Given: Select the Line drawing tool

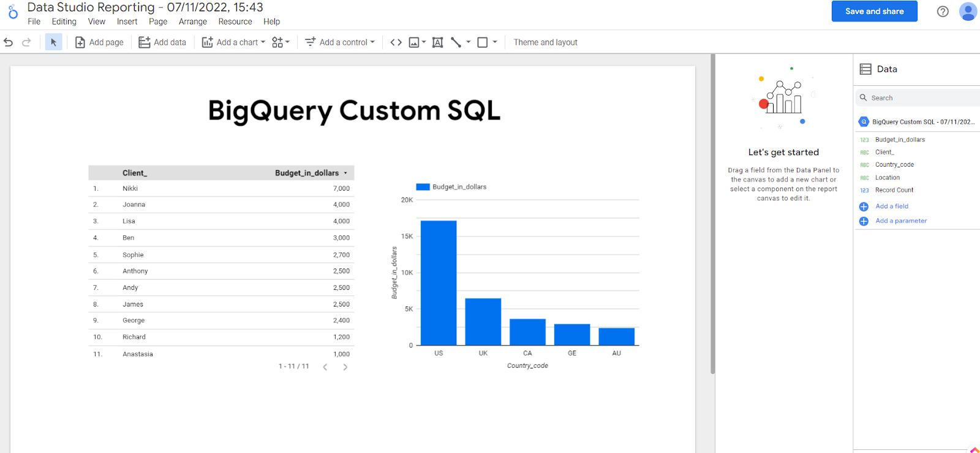Looking at the screenshot, I should point(456,42).
